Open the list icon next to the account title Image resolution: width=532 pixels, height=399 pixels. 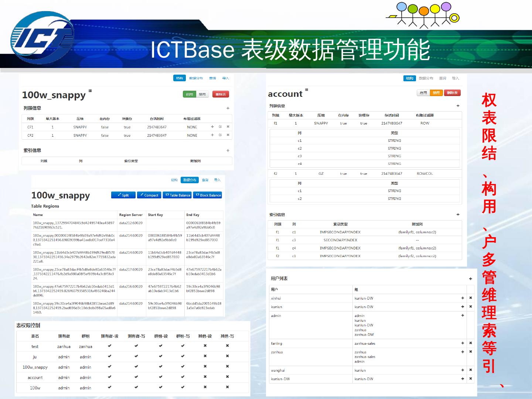pos(307,90)
